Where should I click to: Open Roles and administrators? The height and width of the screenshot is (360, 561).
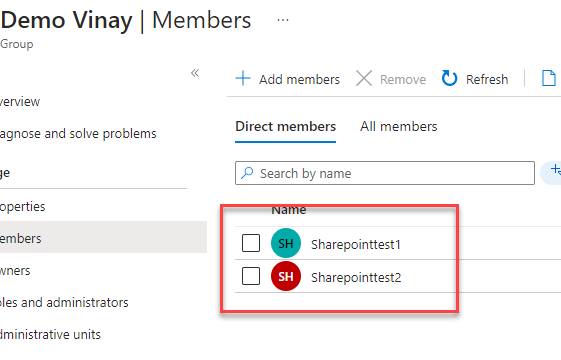coord(64,303)
